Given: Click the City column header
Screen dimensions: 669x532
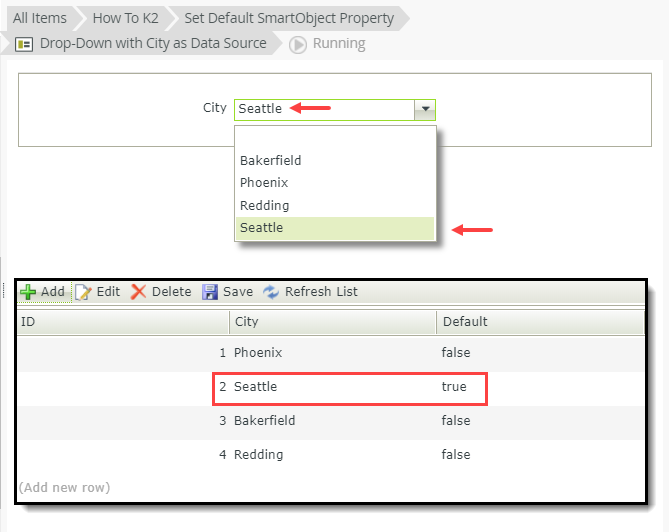Looking at the screenshot, I should [x=333, y=322].
